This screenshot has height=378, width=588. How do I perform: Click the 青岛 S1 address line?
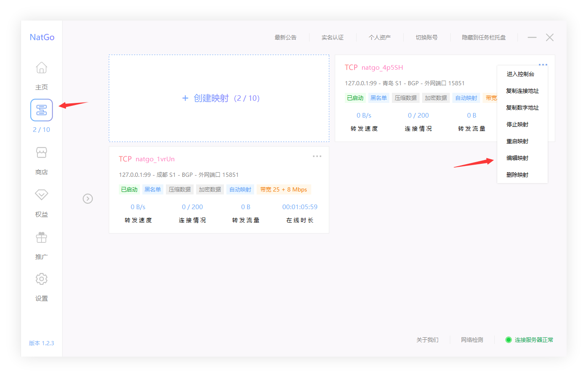[404, 83]
